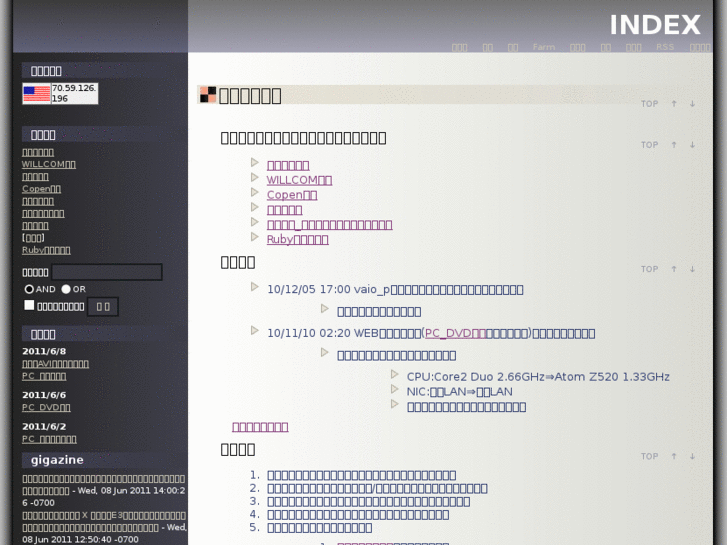This screenshot has height=545, width=727.
Task: Click the down arrow in the main title heading row
Action: coord(692,104)
